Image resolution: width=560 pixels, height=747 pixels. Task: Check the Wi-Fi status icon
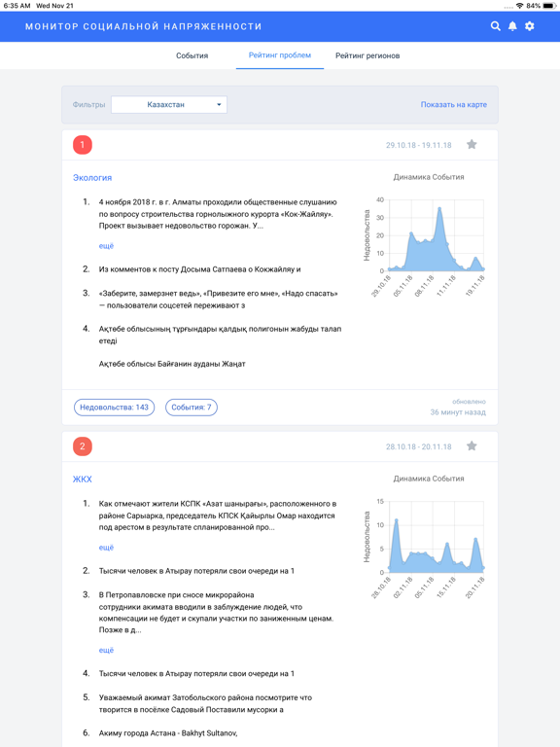point(519,6)
